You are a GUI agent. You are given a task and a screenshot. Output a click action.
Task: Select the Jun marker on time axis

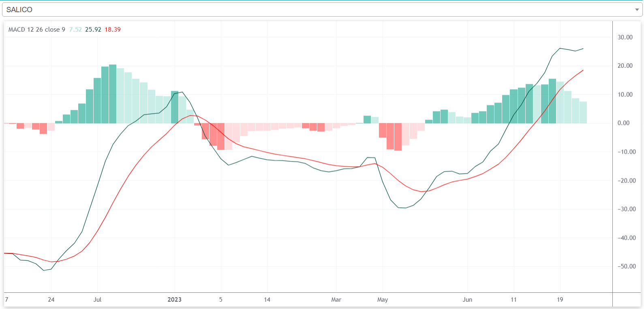[467, 300]
